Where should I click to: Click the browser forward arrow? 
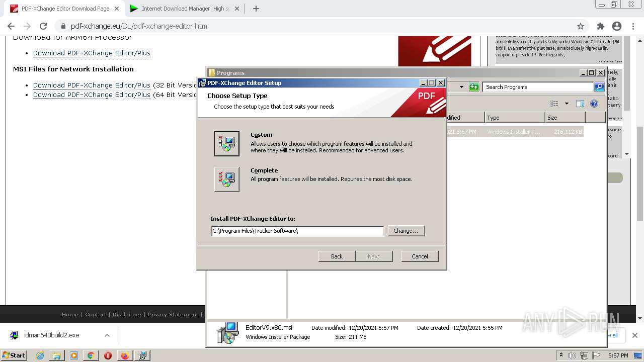(x=27, y=26)
